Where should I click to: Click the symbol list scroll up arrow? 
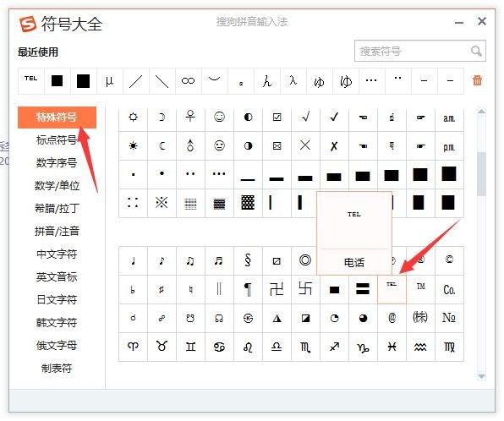[481, 112]
